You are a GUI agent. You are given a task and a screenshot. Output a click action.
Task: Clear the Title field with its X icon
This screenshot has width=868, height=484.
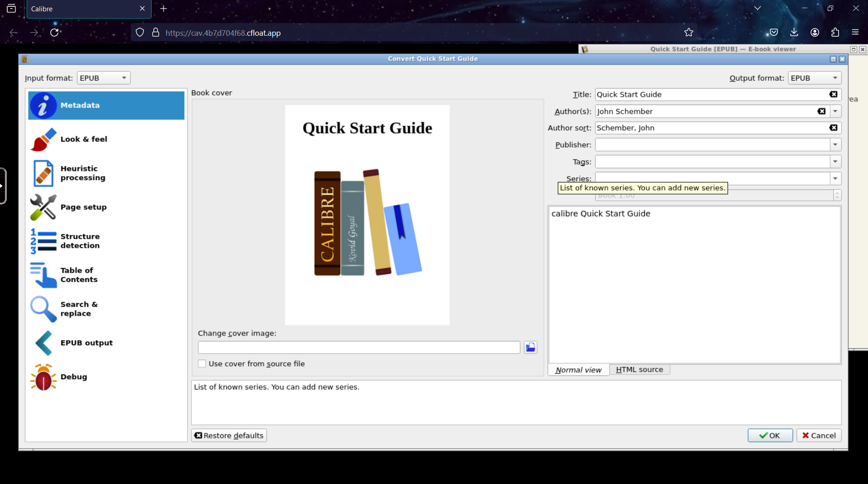[833, 95]
